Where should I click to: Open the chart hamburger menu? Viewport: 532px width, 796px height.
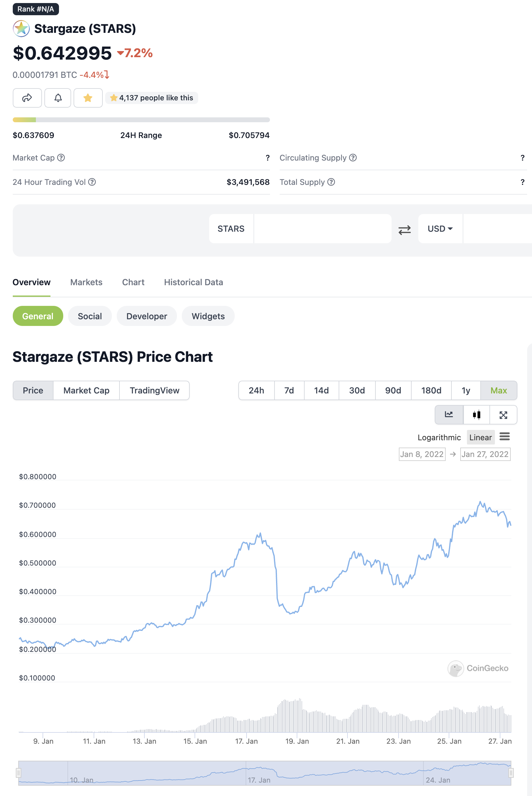point(505,437)
